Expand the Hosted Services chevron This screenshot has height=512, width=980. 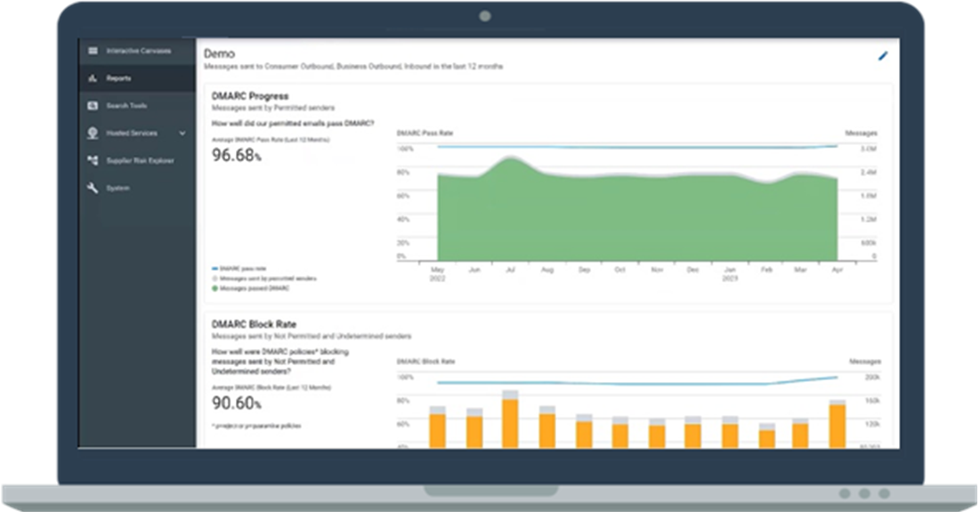(x=182, y=134)
